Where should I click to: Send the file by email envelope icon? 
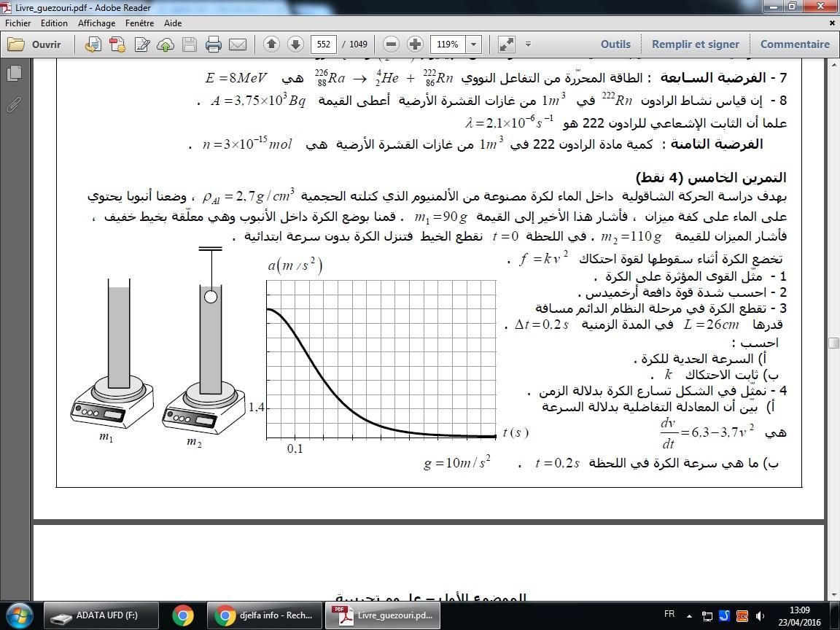tap(237, 44)
